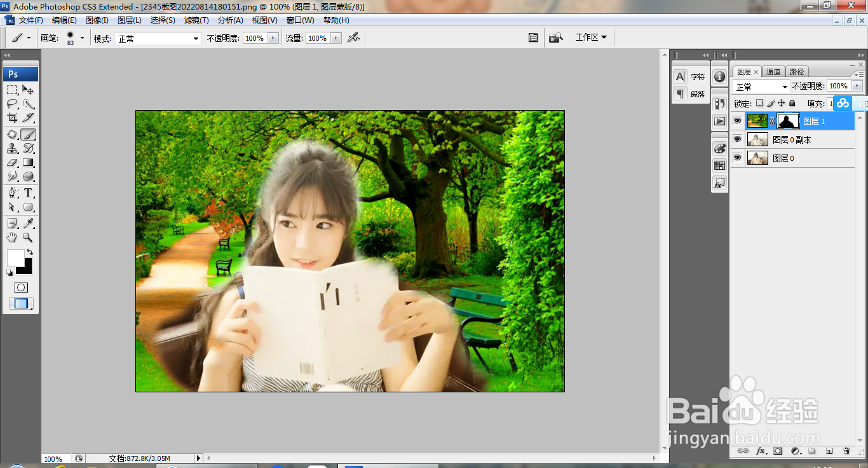The width and height of the screenshot is (868, 468).
Task: Select the Eraser tool
Action: point(12,162)
